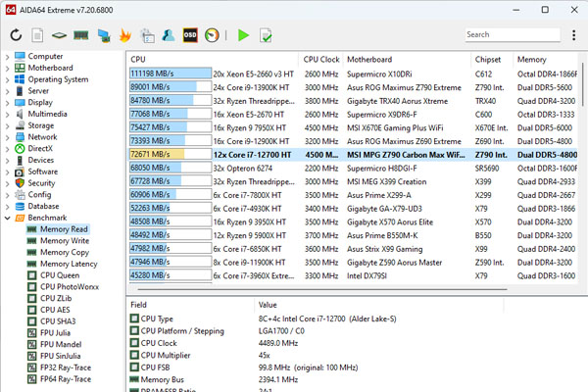Viewport: 588px width, 392px height.
Task: Click the flame System Stability Test icon
Action: (124, 35)
